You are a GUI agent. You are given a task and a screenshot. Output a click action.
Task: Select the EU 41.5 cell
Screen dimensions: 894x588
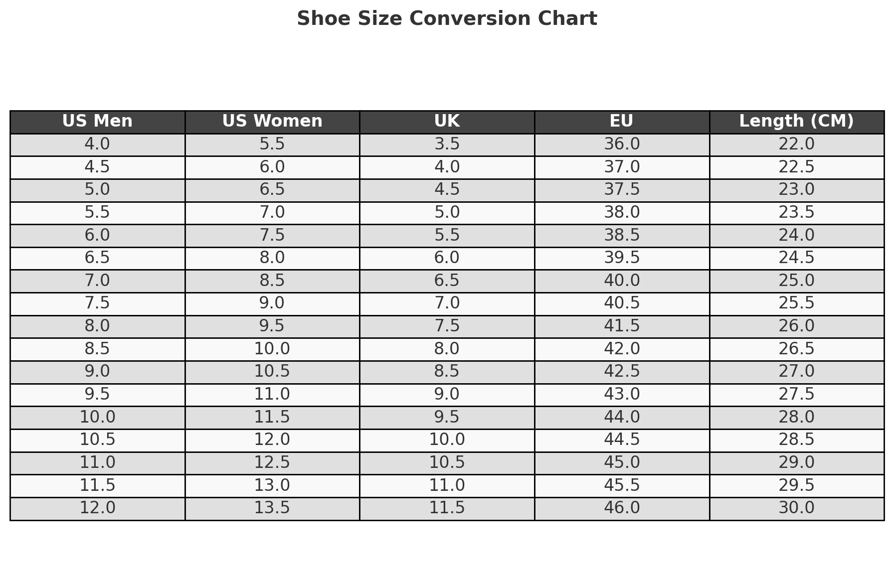coord(622,326)
